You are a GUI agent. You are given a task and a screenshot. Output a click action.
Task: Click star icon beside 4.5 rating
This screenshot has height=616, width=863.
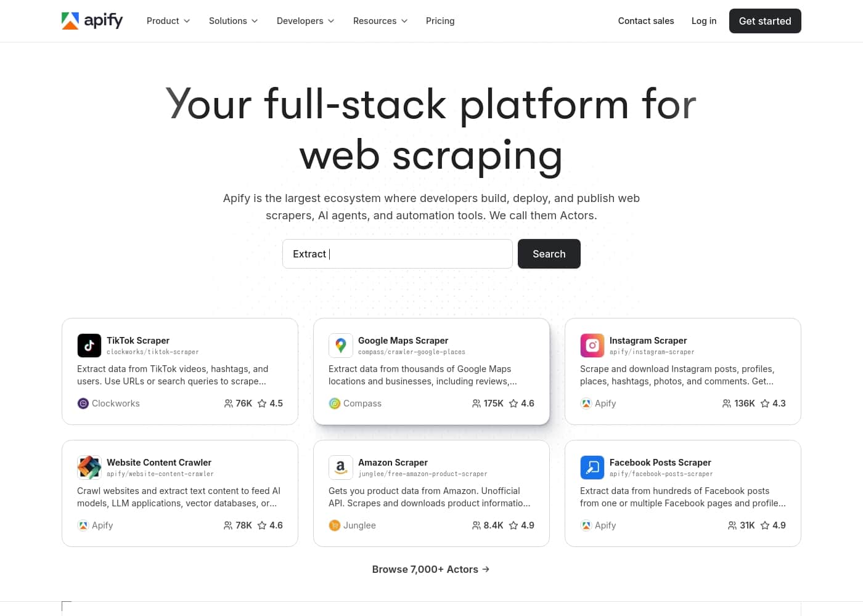tap(262, 403)
